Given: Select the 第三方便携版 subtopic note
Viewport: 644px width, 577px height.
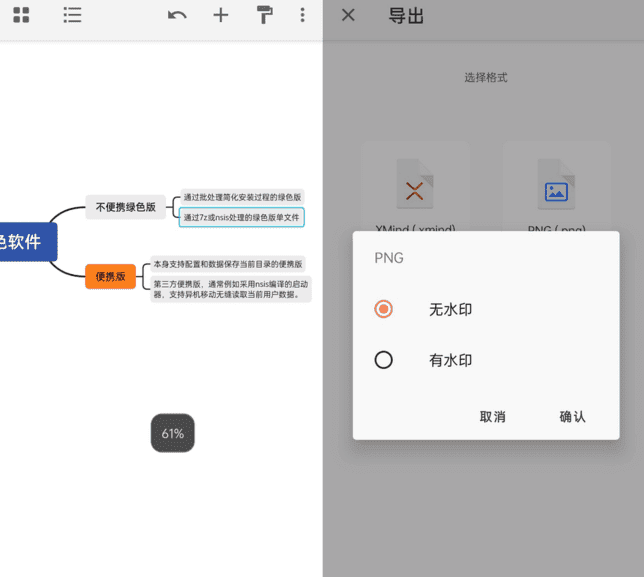Looking at the screenshot, I should click(x=231, y=289).
